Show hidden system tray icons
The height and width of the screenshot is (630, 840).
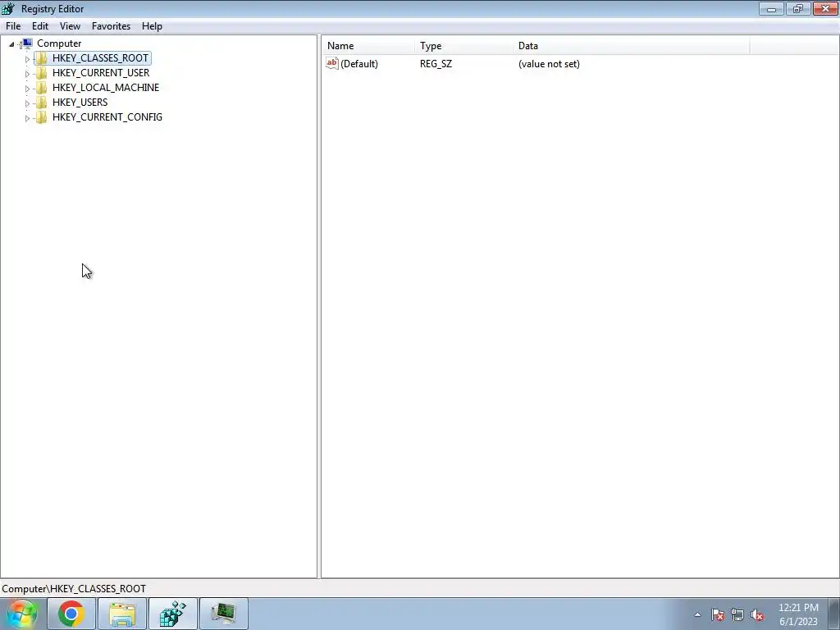(697, 614)
